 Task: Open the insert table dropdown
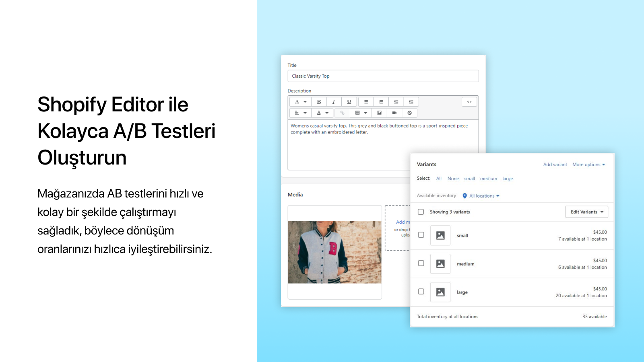[361, 113]
